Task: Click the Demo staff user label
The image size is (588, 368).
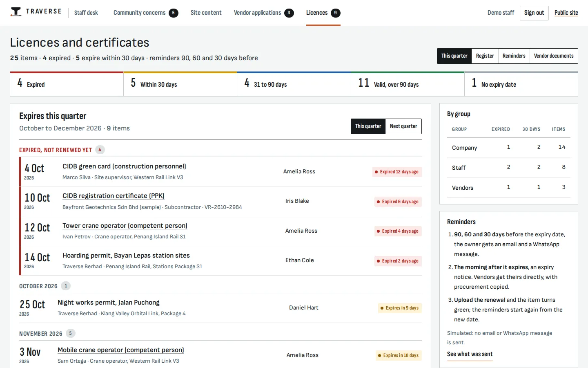Action: coord(501,13)
